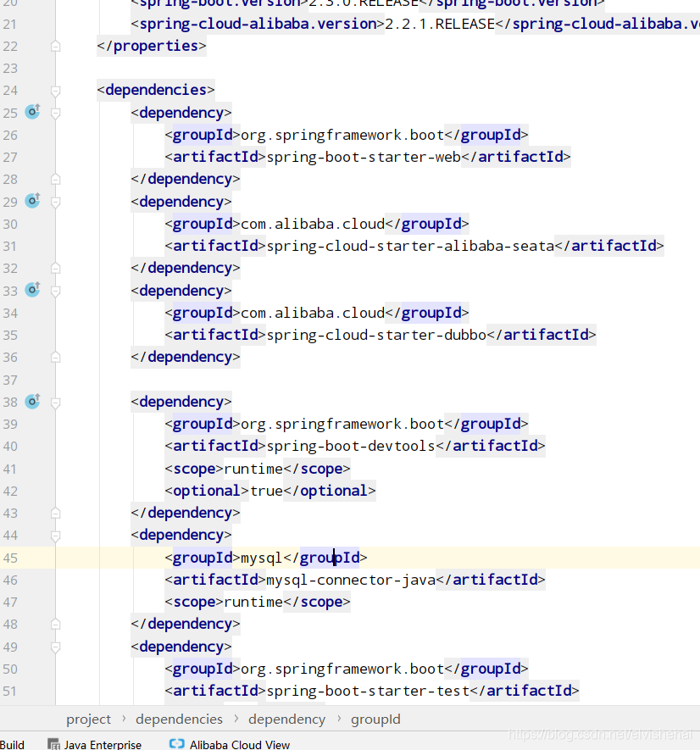
Task: Select 'groupId' in the breadcrumb bar
Action: point(375,719)
